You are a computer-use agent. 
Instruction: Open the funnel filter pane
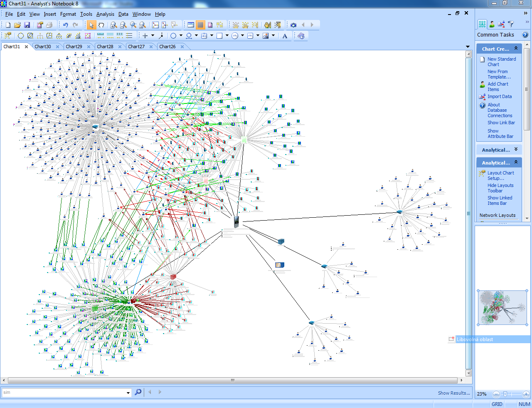511,24
